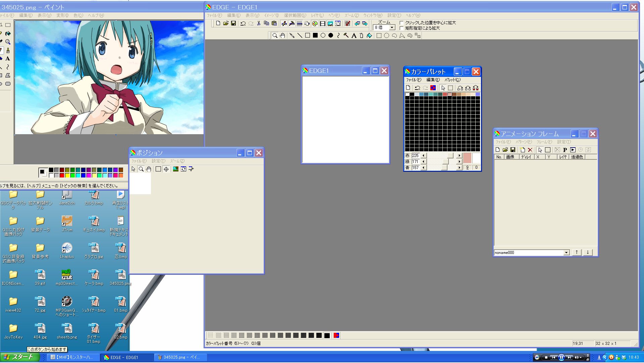The width and height of the screenshot is (644, 363).
Task: Select the filled Circle tool in EDGE
Action: [330, 35]
